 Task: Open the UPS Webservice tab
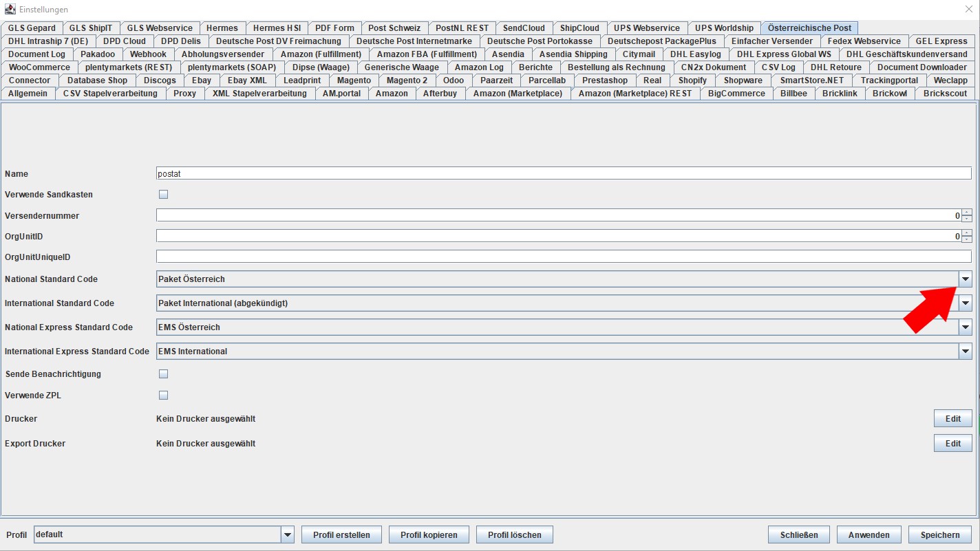pos(647,28)
